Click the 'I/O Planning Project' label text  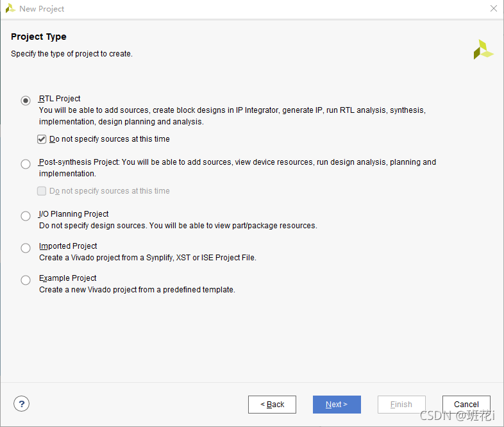[x=74, y=214]
